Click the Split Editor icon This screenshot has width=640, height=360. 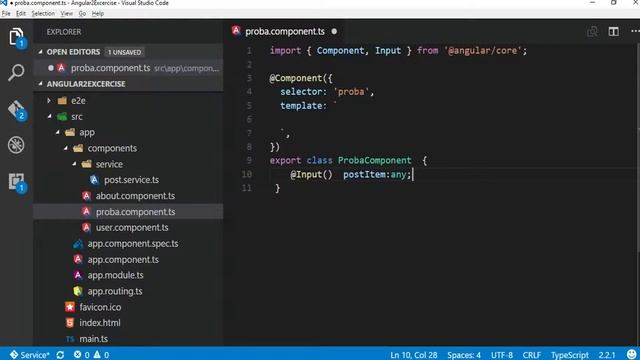pos(613,31)
